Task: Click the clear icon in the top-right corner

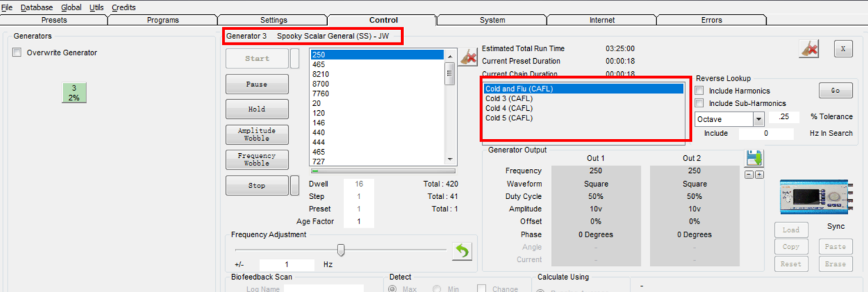Action: tap(808, 49)
